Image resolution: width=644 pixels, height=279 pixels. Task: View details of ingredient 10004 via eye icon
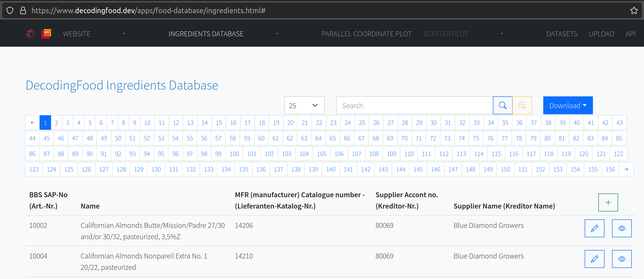coord(621,259)
